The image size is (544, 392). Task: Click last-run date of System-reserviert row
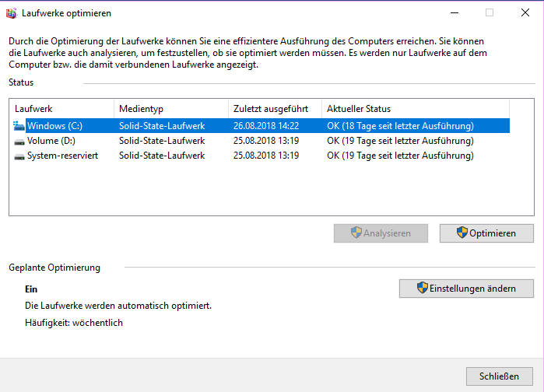coord(266,156)
